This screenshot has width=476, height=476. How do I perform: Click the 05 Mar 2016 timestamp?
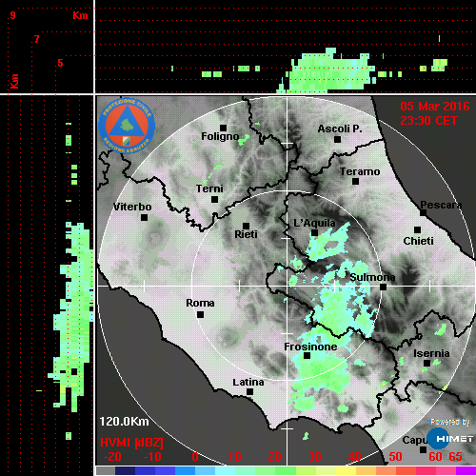[x=435, y=107]
